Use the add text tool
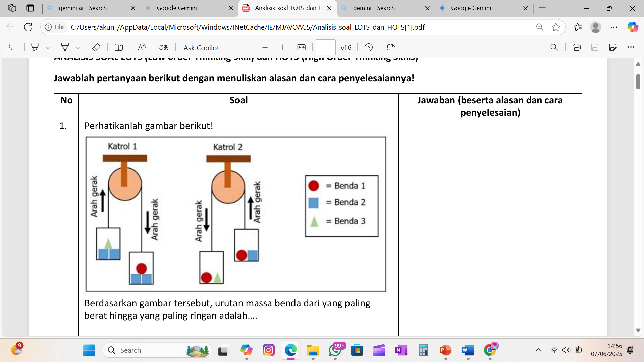Screen dimensions: 644x362 [118, 47]
